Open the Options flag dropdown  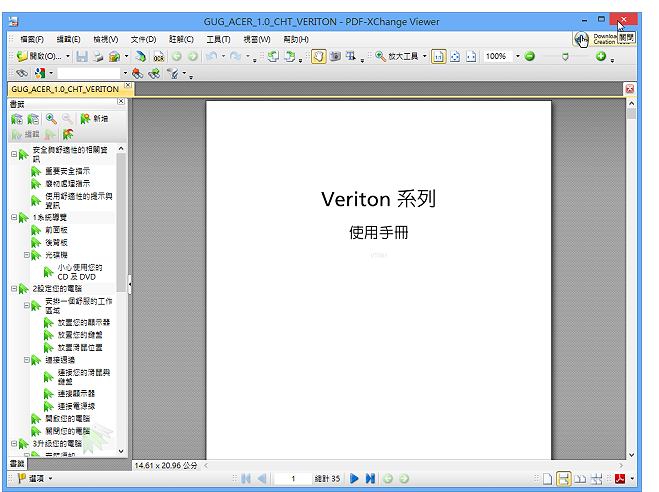(35, 479)
